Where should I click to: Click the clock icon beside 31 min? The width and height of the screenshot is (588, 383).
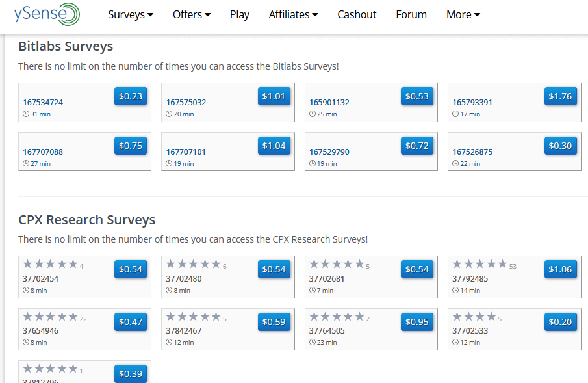coord(26,114)
